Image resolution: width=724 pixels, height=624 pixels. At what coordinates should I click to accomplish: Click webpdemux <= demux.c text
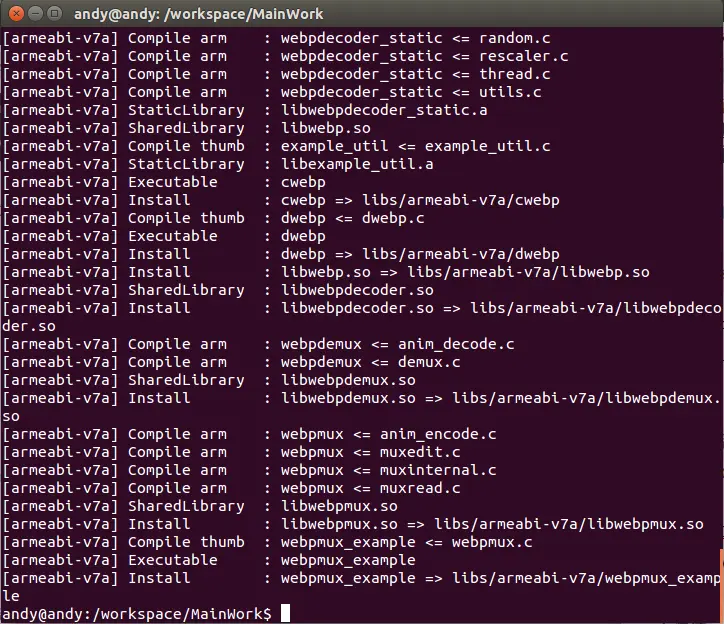pyautogui.click(x=371, y=362)
